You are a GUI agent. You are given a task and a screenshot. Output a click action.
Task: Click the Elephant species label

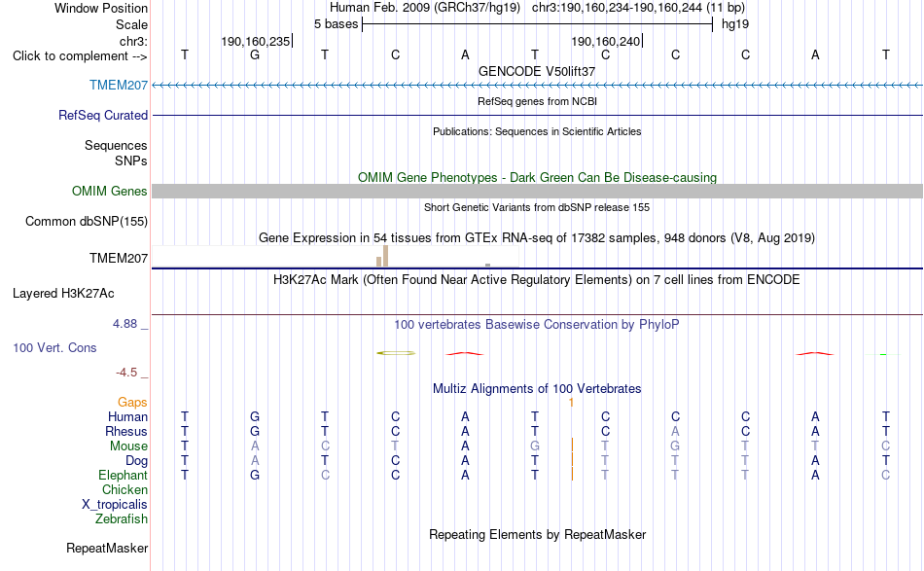click(123, 475)
